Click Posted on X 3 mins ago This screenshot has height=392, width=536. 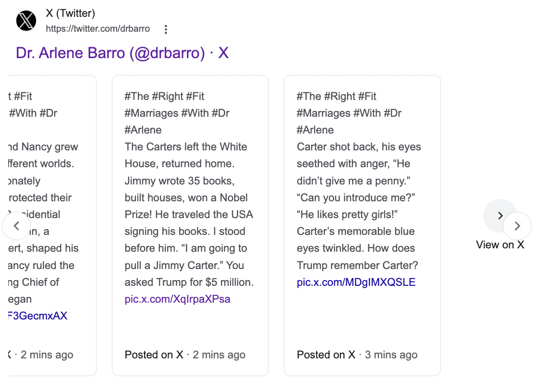point(357,355)
